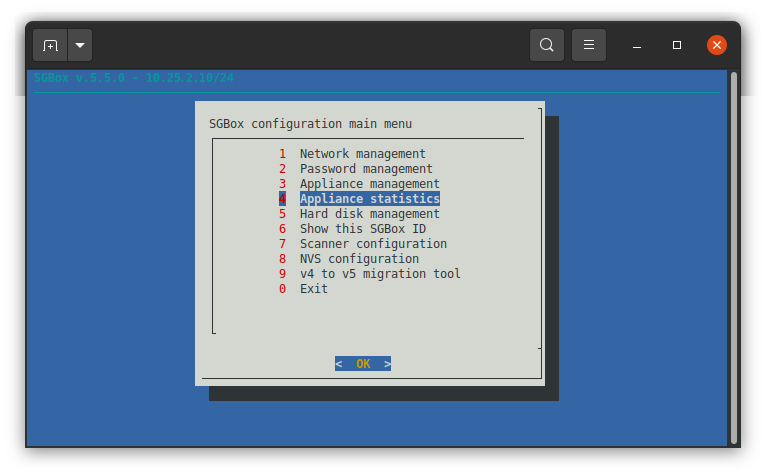Image resolution: width=766 pixels, height=476 pixels.
Task: Expand the new-tab dropdown arrow
Action: tap(80, 45)
